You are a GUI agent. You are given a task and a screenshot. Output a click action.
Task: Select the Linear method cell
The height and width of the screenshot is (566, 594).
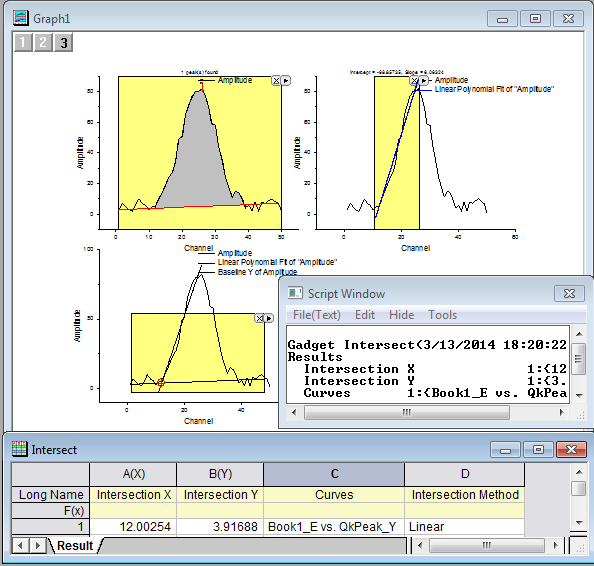465,527
